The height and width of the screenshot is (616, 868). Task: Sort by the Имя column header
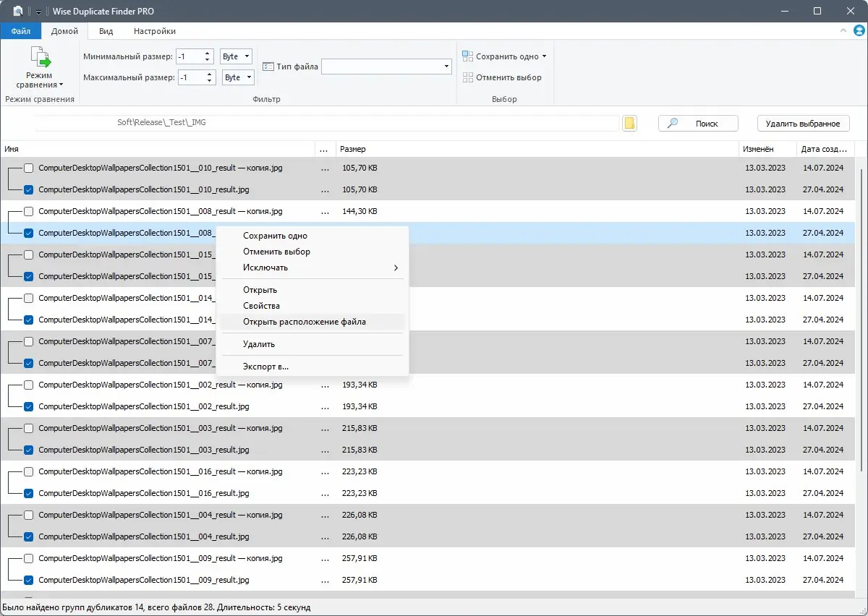pos(158,149)
